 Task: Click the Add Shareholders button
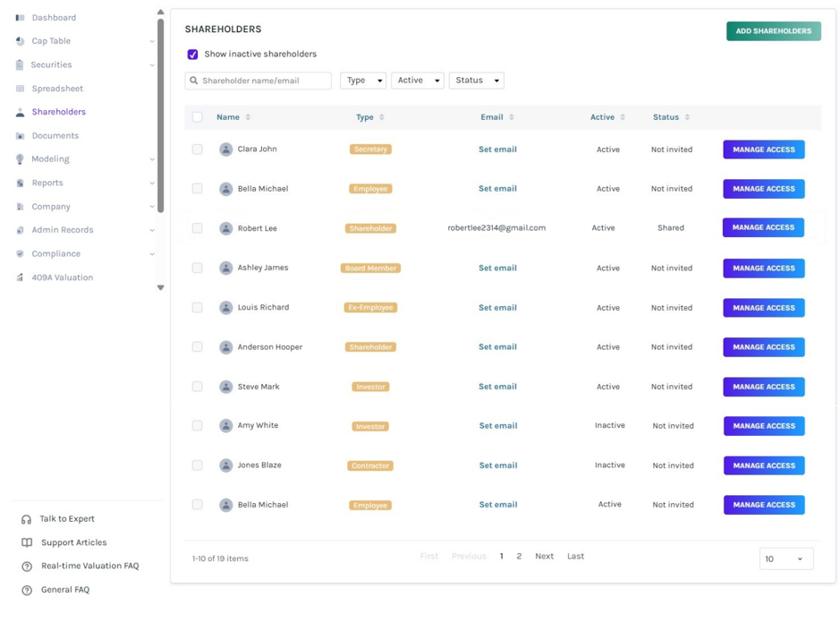coord(773,31)
